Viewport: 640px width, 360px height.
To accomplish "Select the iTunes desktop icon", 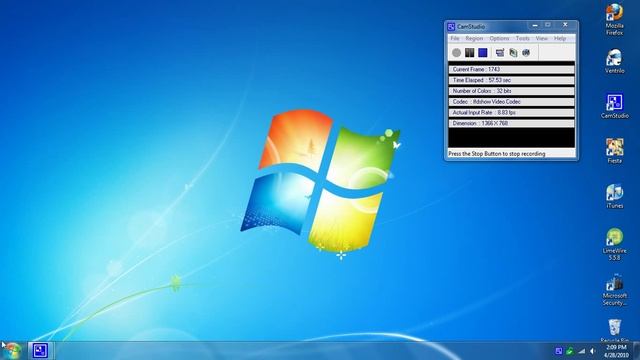I will click(x=614, y=196).
